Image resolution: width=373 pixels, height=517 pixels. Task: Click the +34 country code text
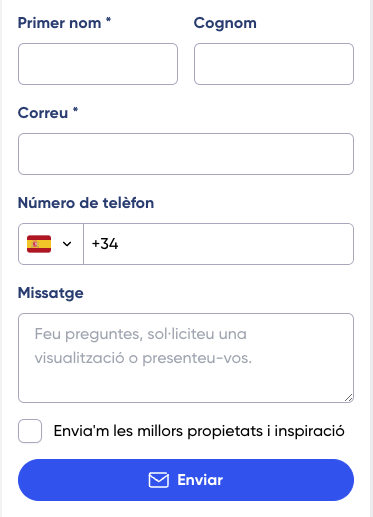(x=105, y=244)
